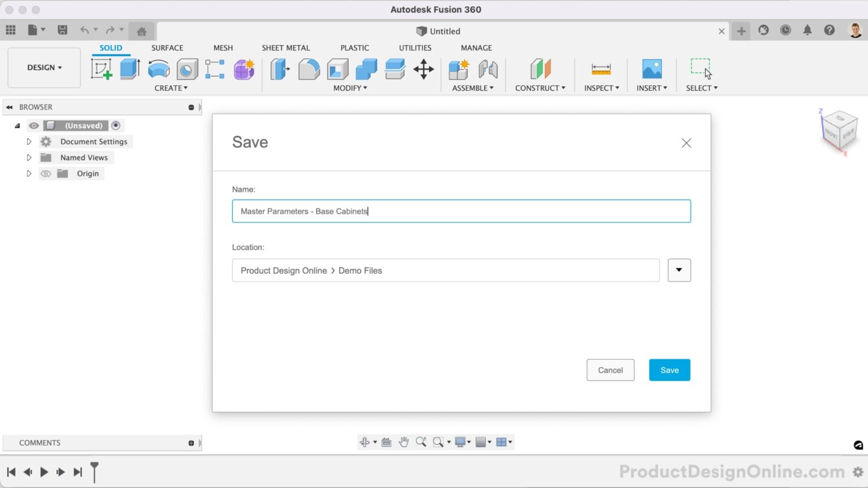Click the blue Save button
This screenshot has width=868, height=488.
click(x=669, y=370)
